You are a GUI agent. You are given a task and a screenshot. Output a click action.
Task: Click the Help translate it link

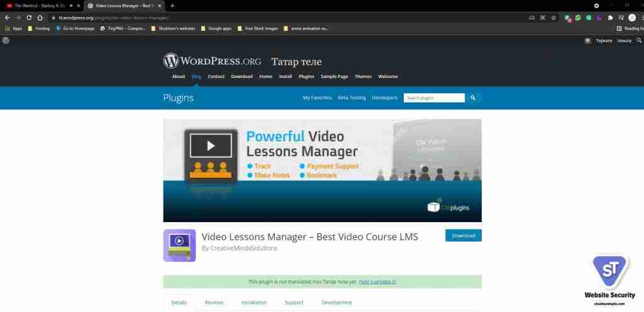[x=377, y=282]
